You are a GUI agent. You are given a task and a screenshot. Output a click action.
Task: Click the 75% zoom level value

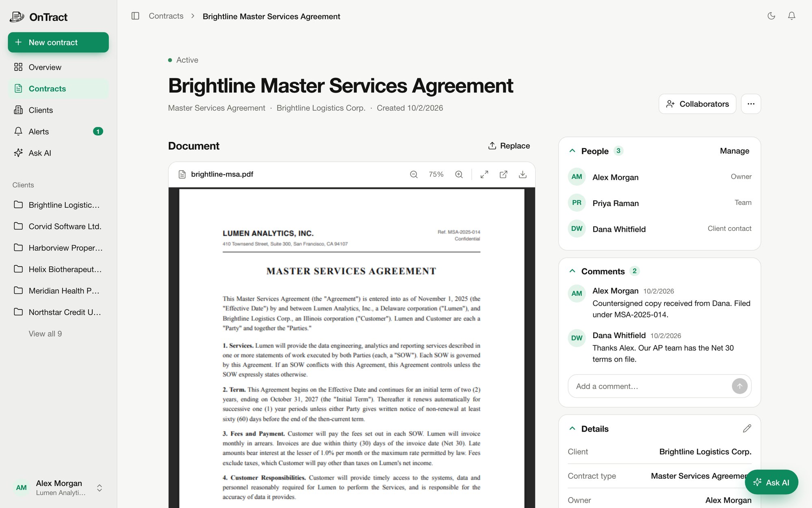pyautogui.click(x=436, y=174)
